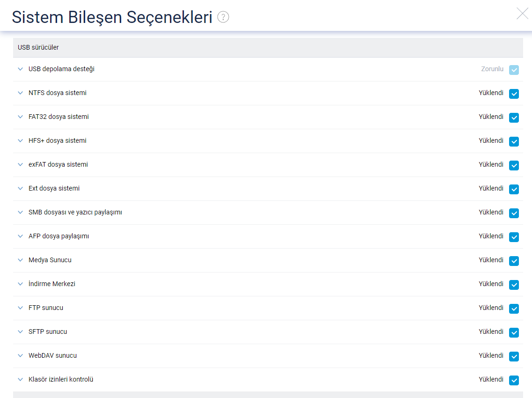Expand USB depolama desteği details
This screenshot has height=398, width=532.
[x=21, y=69]
